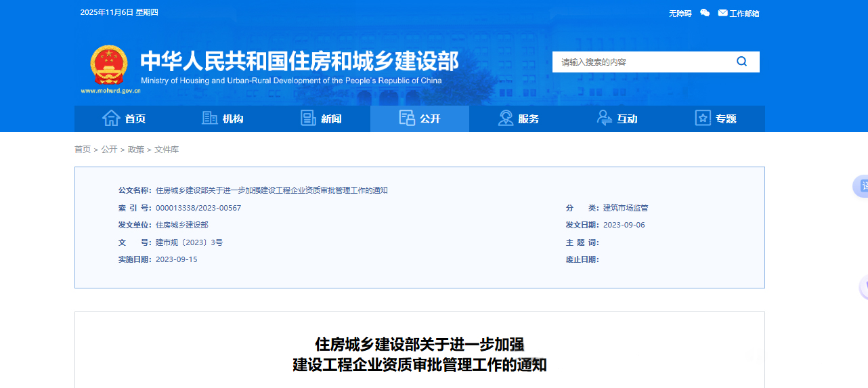
Task: Select the highlighted 公开 navigation tab
Action: click(420, 118)
